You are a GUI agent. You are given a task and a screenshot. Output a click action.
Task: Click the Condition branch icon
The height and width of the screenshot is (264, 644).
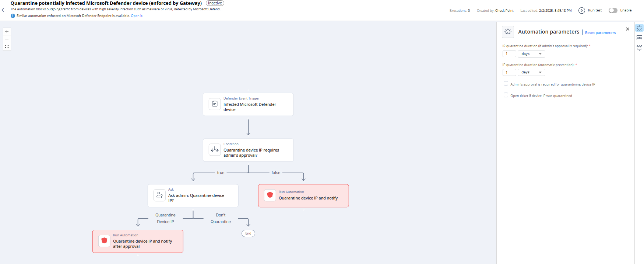point(215,150)
